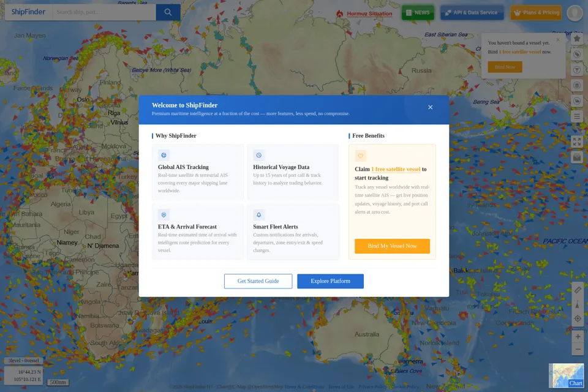
Task: Open the Cookie Policy footer link
Action: [x=405, y=386]
